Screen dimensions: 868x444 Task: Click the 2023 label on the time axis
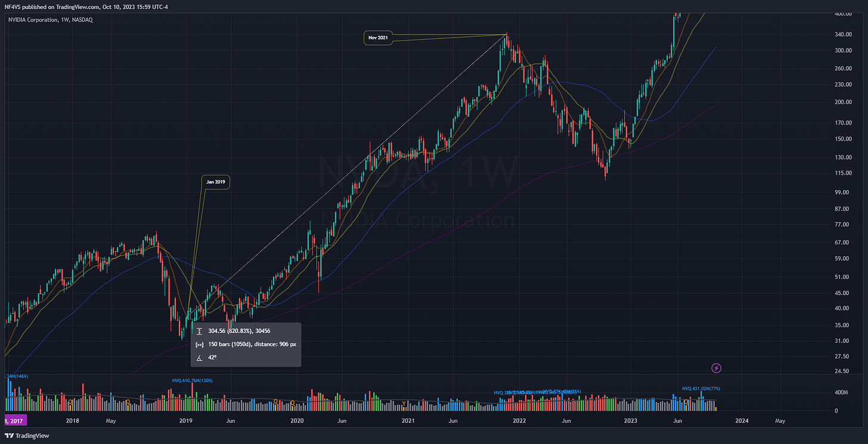631,421
